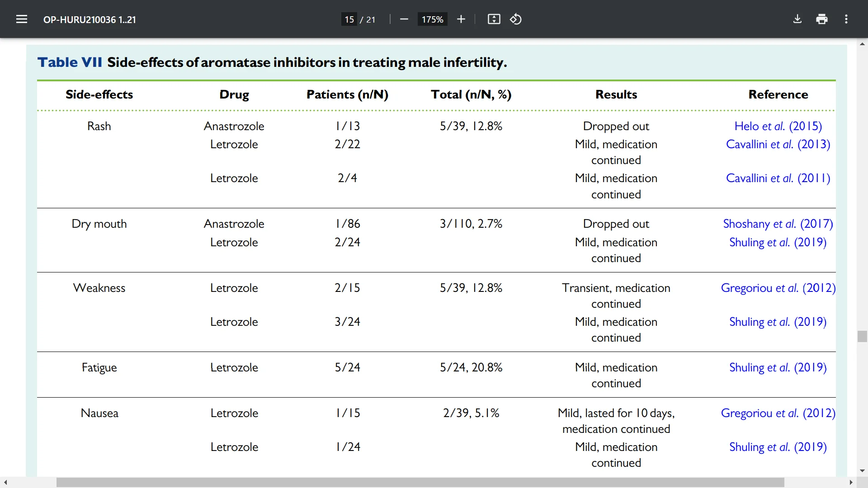Click the 1/13 patients value

point(347,126)
